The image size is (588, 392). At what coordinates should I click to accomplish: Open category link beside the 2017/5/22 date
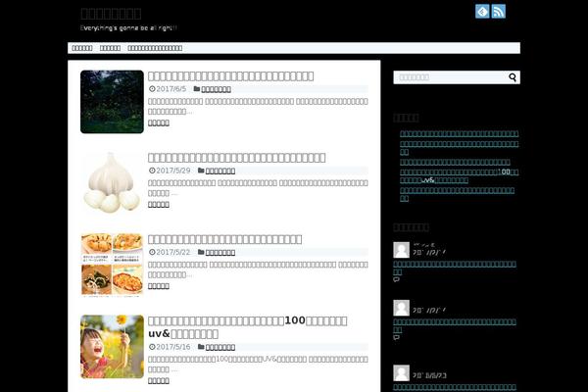[220, 253]
